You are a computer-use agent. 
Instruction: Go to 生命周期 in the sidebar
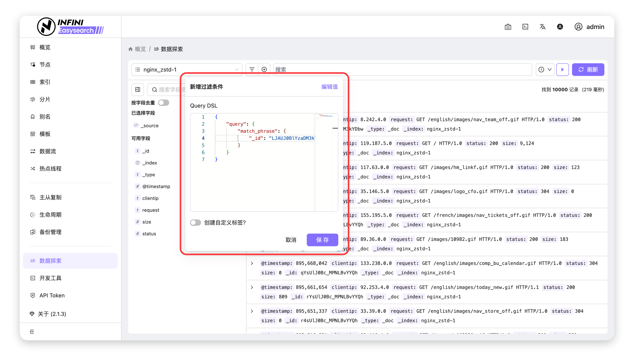coord(50,215)
